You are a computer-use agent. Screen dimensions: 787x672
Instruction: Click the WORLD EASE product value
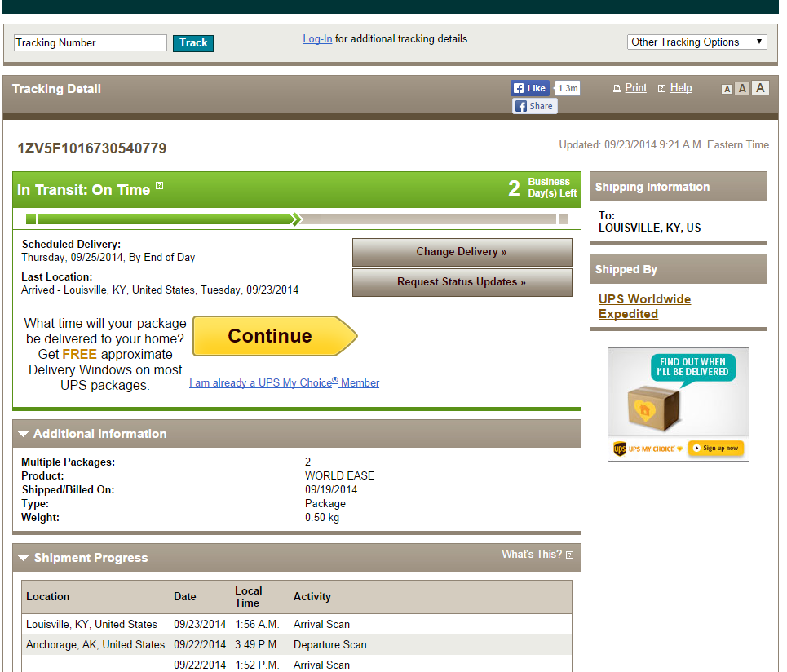(340, 475)
